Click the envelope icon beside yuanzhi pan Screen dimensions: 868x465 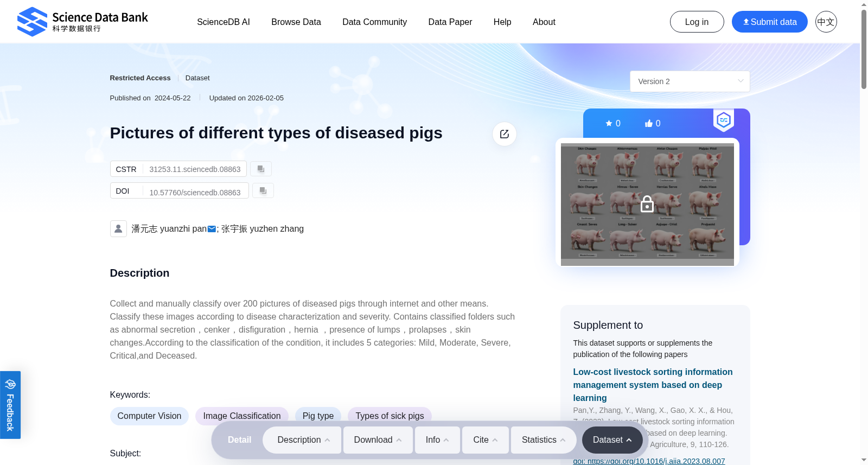212,229
